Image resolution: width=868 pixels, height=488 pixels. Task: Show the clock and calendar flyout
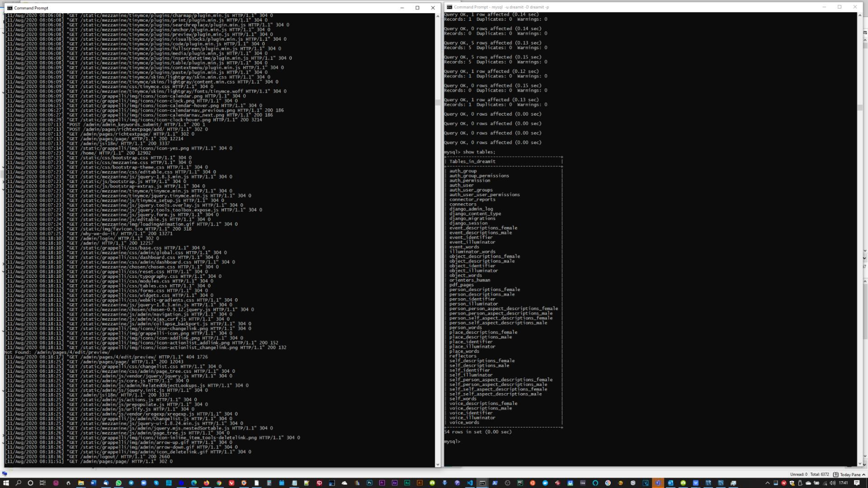click(844, 483)
